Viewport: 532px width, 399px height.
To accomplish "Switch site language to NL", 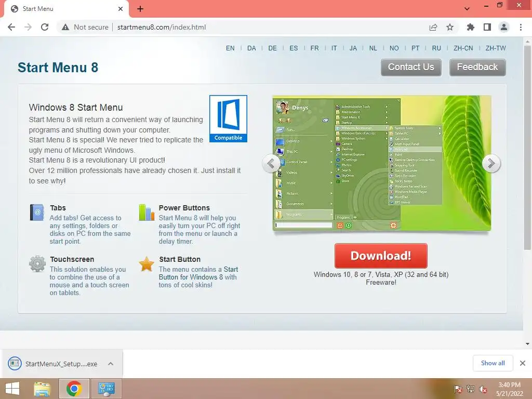I will [x=373, y=48].
